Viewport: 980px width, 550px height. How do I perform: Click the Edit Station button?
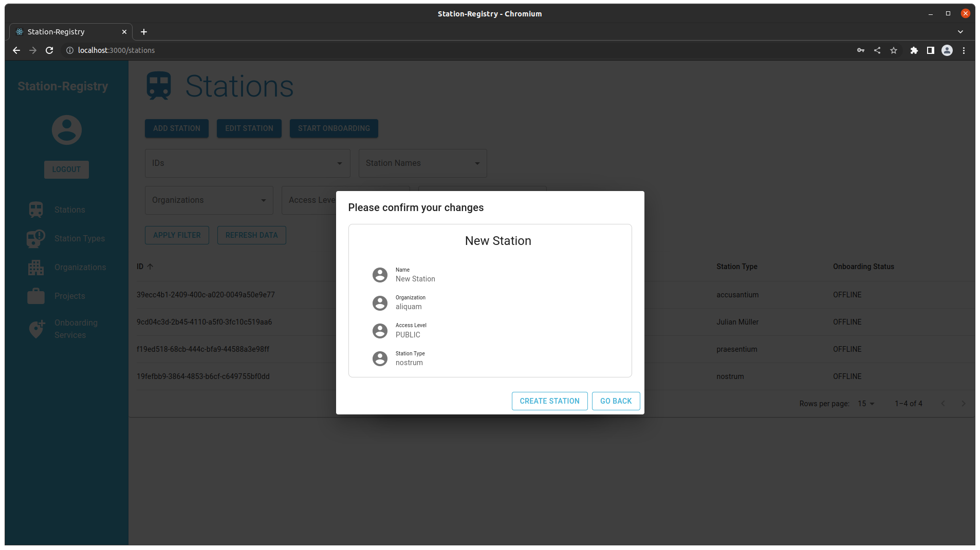pyautogui.click(x=249, y=128)
